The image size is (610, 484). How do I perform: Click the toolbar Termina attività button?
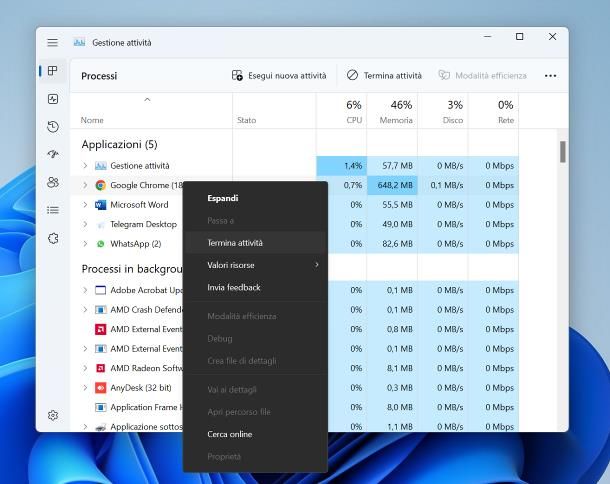384,75
